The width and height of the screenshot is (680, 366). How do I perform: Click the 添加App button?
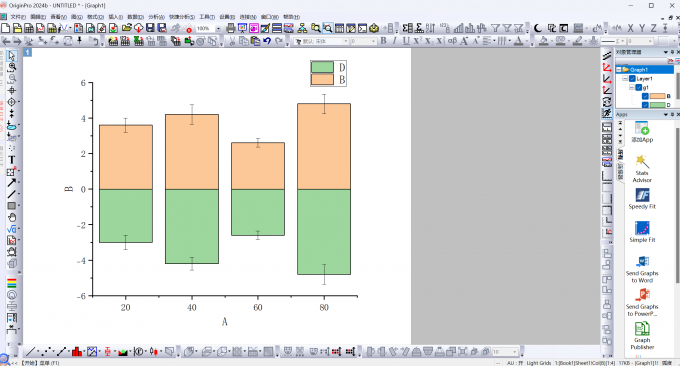pos(642,132)
